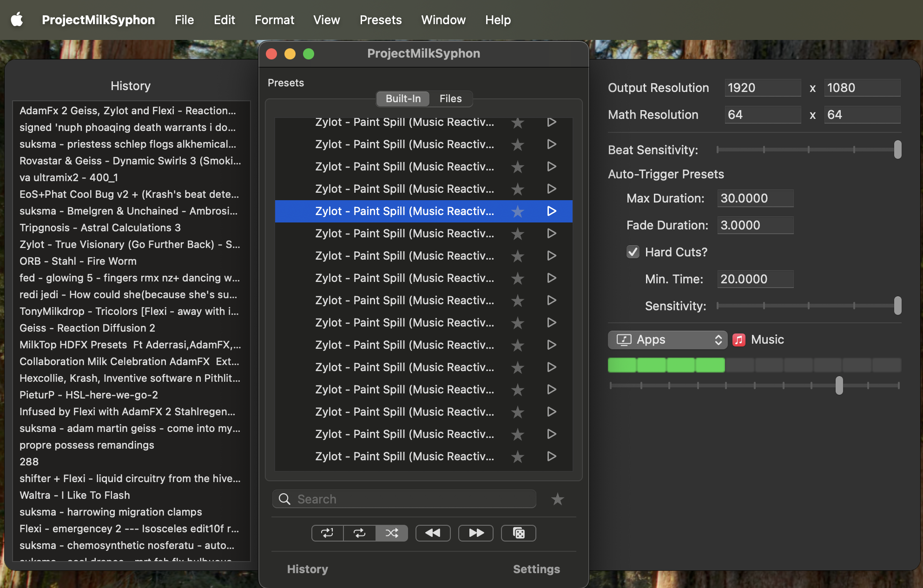
Task: Play the highlighted Paint Spill preset
Action: [552, 211]
